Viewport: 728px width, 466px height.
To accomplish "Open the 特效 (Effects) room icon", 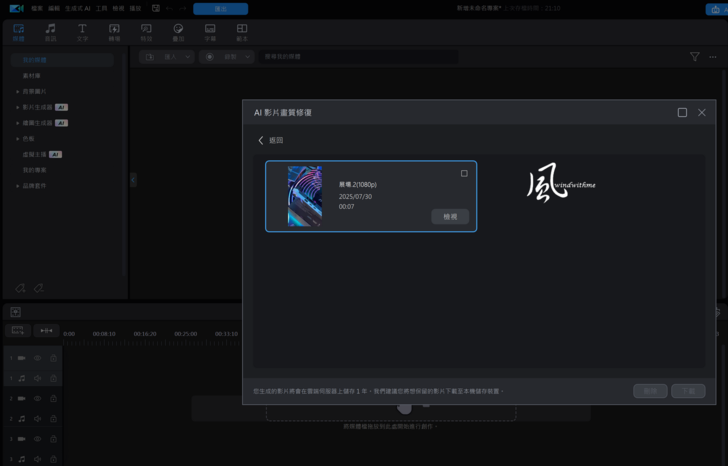I will click(146, 32).
